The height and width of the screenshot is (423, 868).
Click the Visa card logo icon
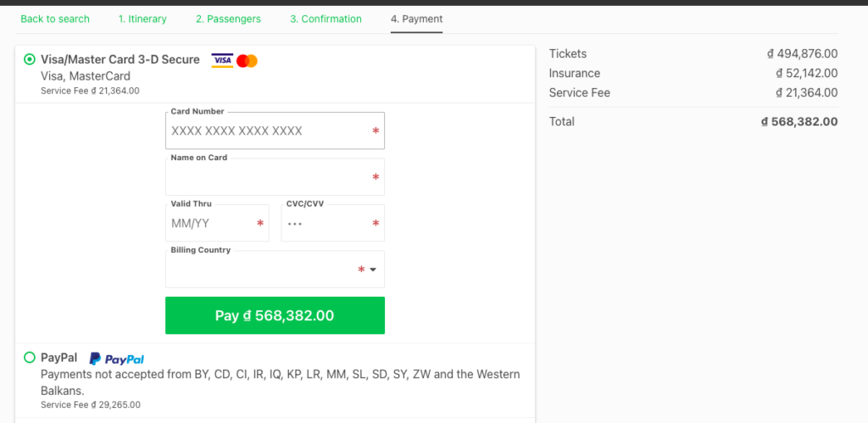point(222,60)
